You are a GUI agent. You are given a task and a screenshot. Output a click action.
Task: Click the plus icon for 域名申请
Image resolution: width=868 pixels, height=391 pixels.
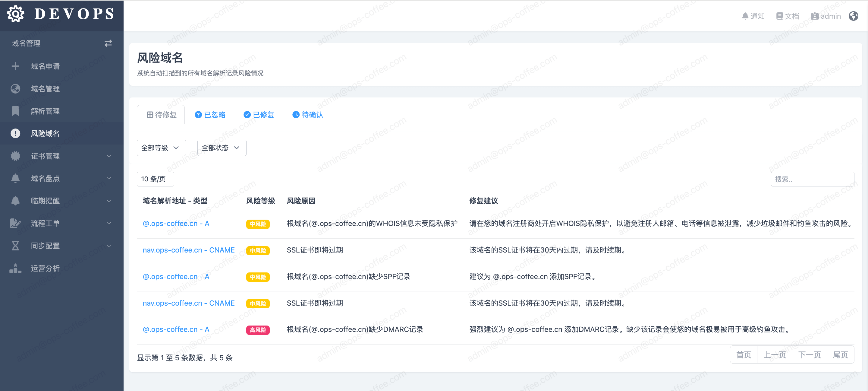[x=15, y=66]
